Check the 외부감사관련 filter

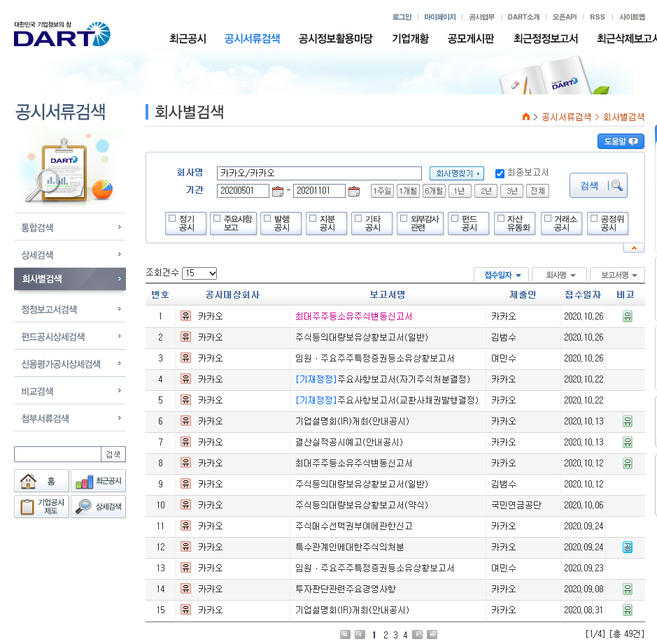[x=404, y=218]
